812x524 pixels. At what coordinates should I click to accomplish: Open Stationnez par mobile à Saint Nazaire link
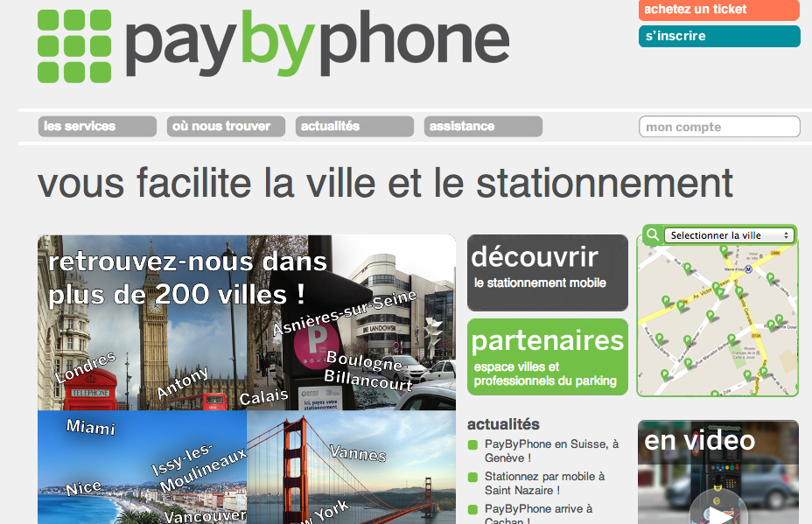(x=544, y=483)
